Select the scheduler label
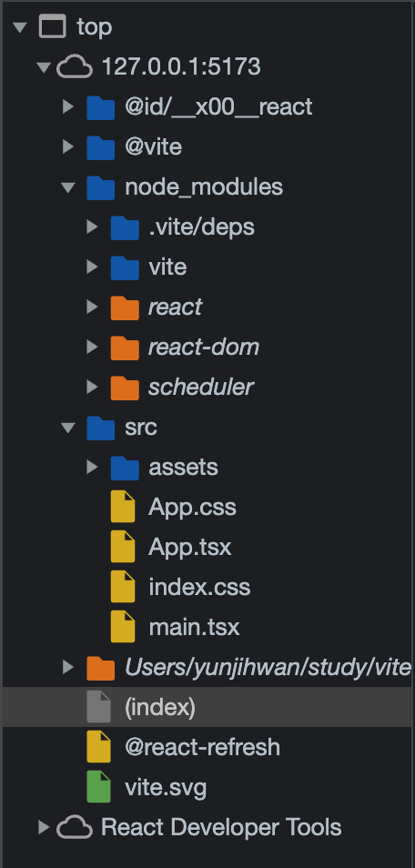 pos(200,387)
